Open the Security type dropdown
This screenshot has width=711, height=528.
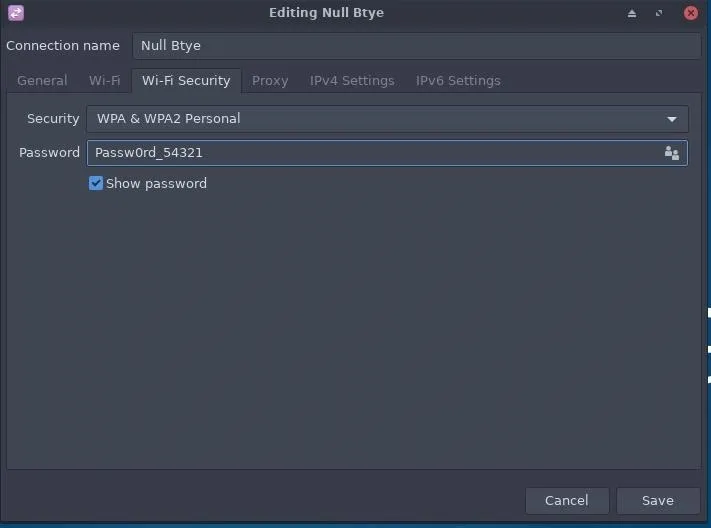(x=387, y=119)
